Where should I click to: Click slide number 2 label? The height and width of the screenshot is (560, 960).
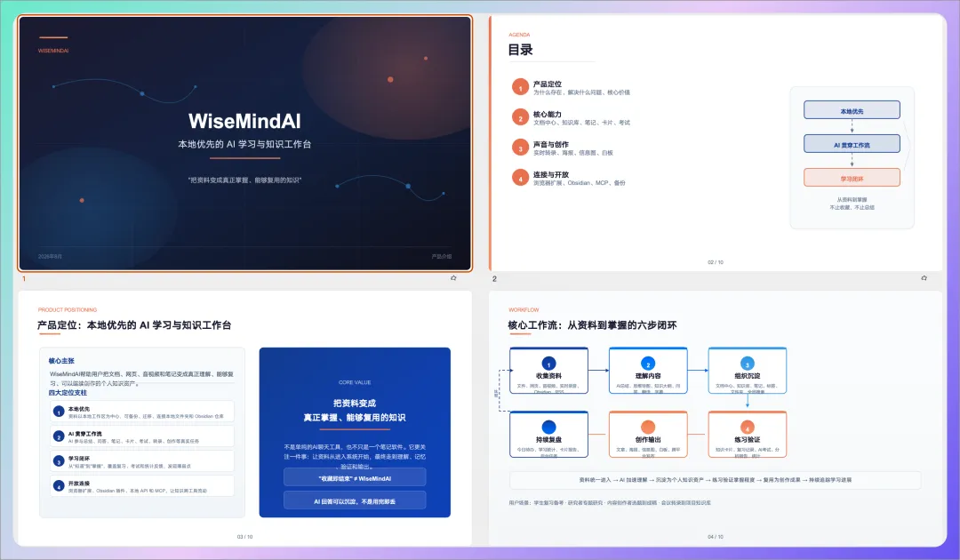495,278
